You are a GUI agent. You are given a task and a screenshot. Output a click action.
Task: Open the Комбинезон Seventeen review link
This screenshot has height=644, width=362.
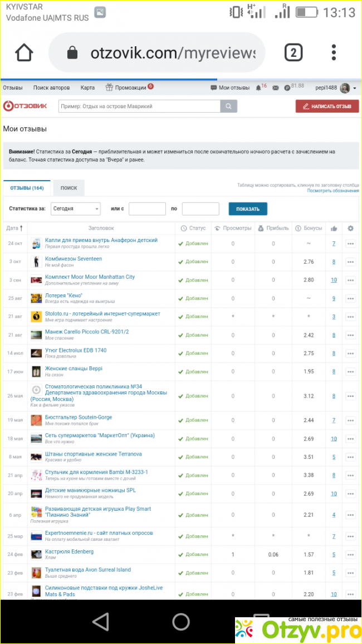tap(73, 259)
